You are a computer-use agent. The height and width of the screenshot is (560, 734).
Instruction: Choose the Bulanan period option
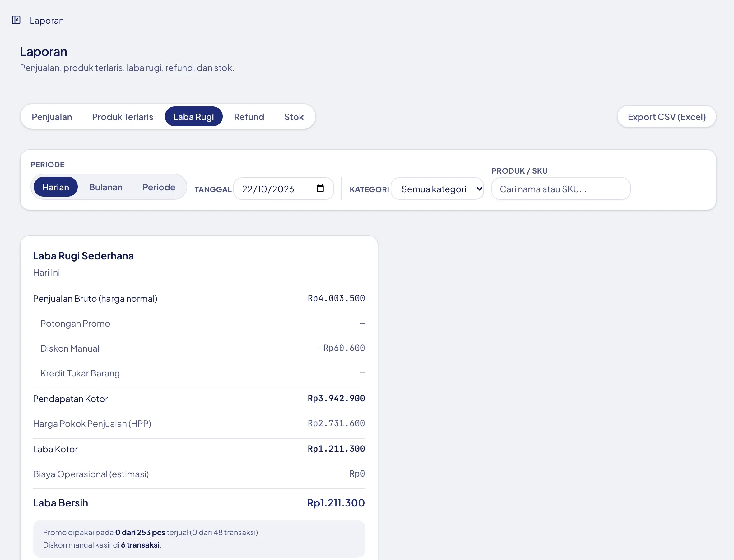(x=106, y=187)
